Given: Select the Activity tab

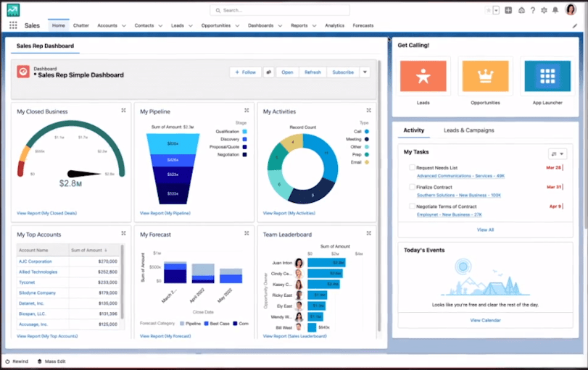Looking at the screenshot, I should tap(413, 130).
